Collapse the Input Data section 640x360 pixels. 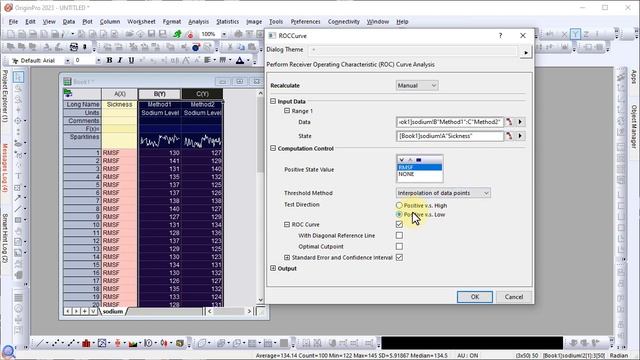(x=273, y=101)
